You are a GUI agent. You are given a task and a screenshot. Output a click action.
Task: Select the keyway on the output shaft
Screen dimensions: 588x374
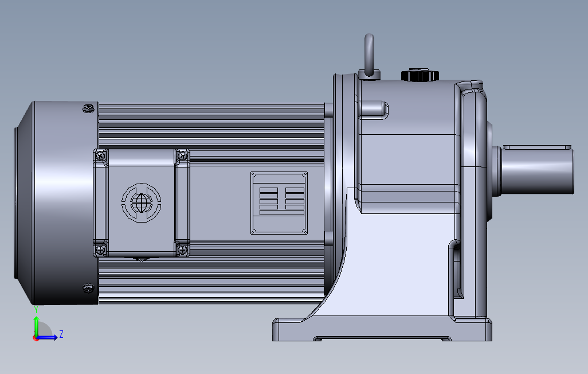(x=537, y=147)
